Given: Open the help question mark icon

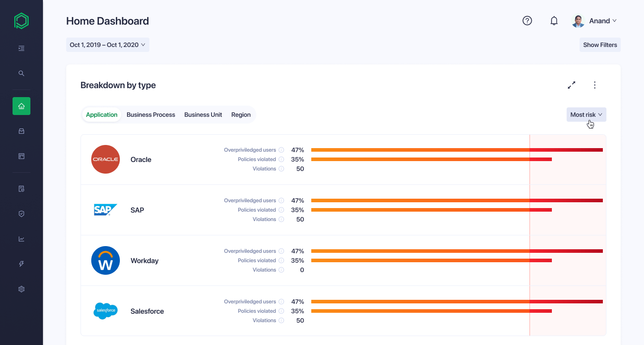Looking at the screenshot, I should [x=527, y=21].
